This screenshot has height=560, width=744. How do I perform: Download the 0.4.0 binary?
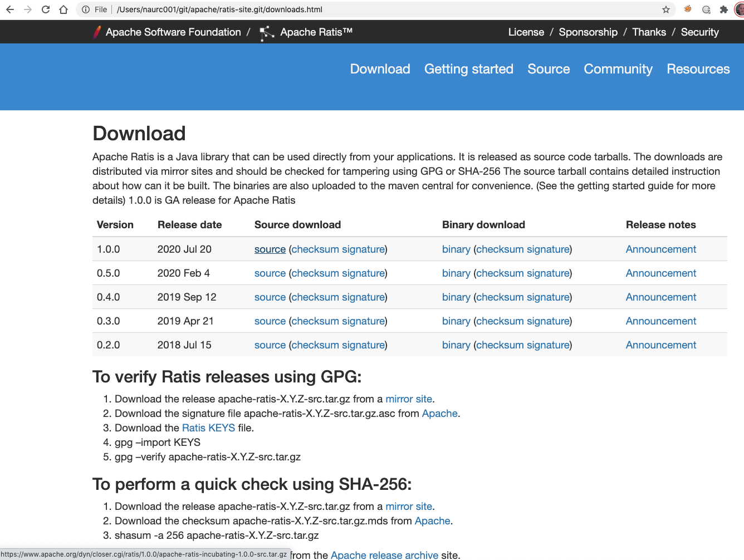pyautogui.click(x=456, y=297)
